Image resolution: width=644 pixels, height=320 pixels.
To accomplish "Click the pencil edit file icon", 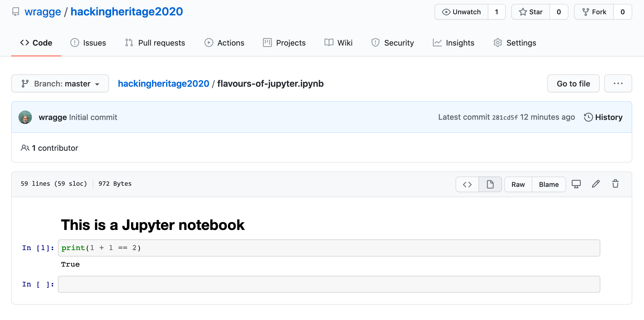I will (596, 184).
